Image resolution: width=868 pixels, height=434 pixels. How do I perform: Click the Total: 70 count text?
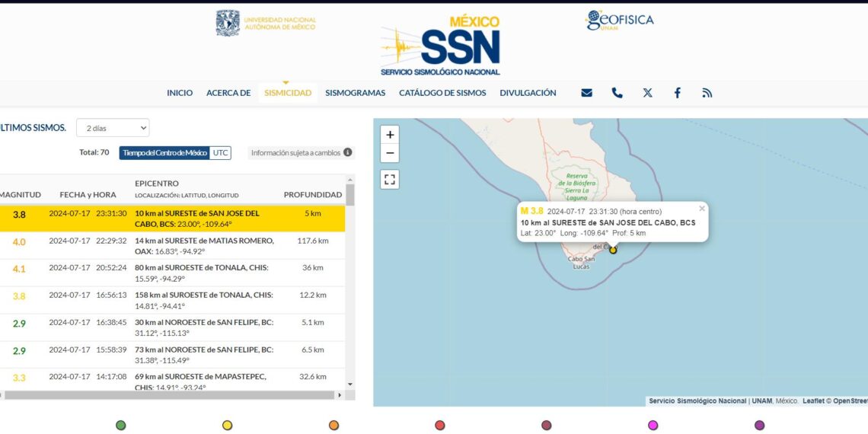pyautogui.click(x=94, y=152)
